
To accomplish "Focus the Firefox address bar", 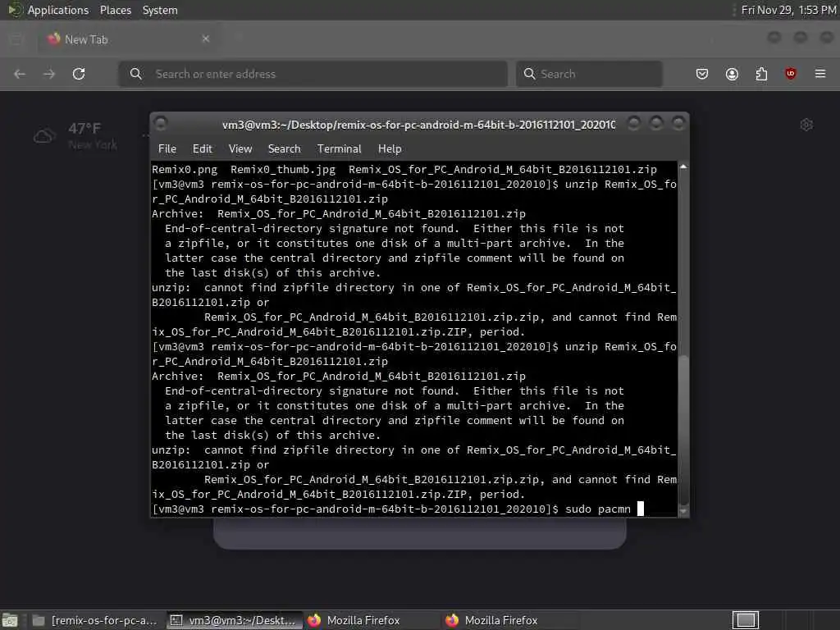I will pyautogui.click(x=313, y=74).
